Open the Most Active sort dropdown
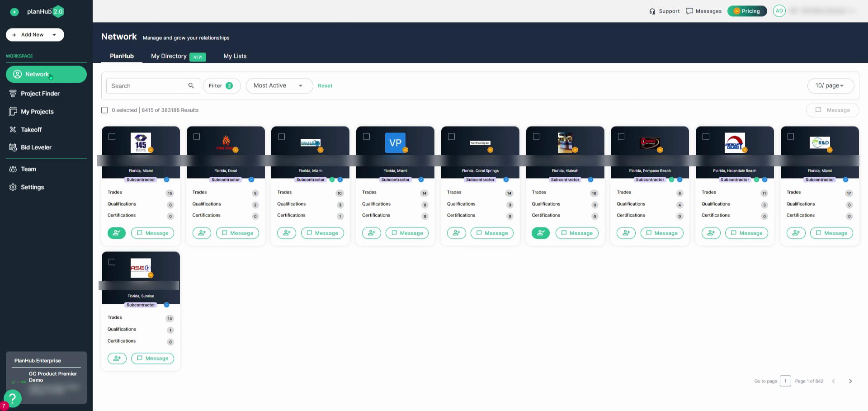Image resolution: width=868 pixels, height=411 pixels. click(279, 86)
